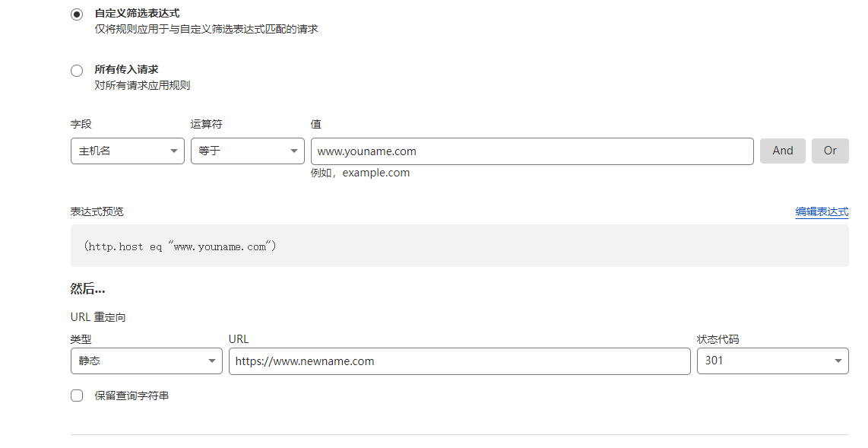Click the 例如，example.com hint text
868x448 pixels.
click(x=360, y=173)
